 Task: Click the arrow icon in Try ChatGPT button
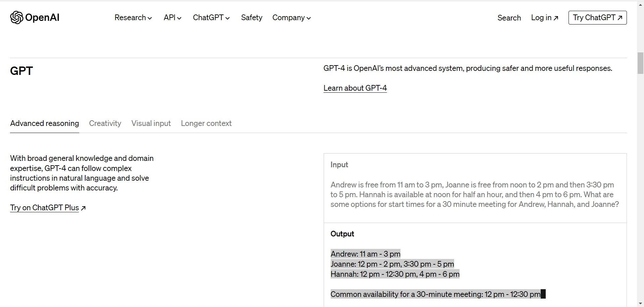pos(620,18)
